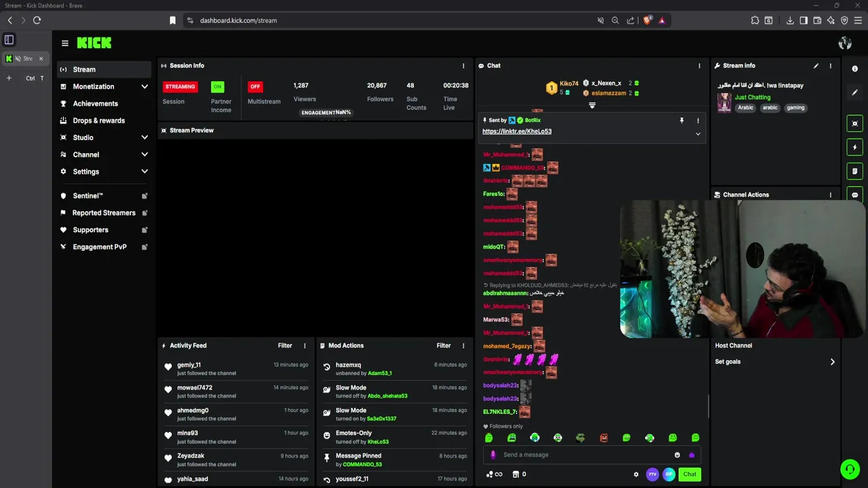Open the emoji picker in chat input

pyautogui.click(x=677, y=455)
